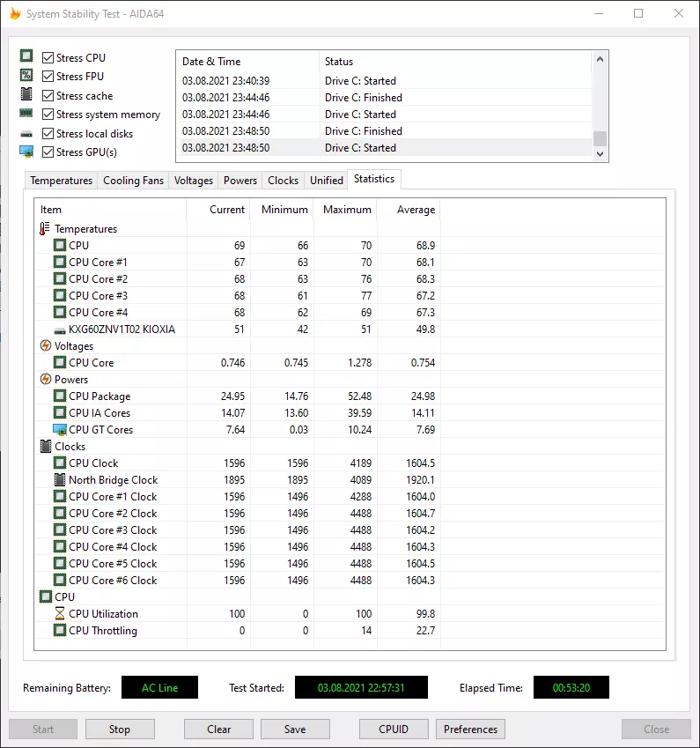Click the monitor icon beside Stress GPU(s)
The height and width of the screenshot is (748, 700).
(26, 152)
